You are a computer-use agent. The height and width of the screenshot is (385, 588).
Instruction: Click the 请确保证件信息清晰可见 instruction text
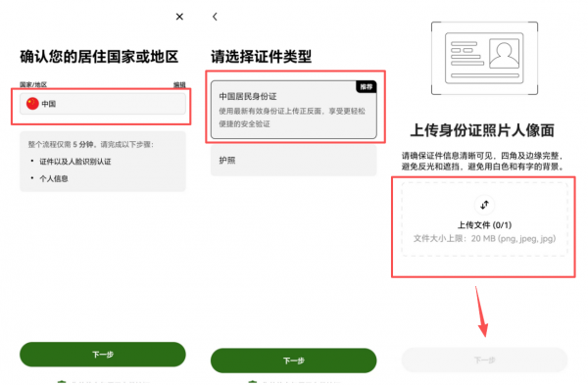point(483,162)
